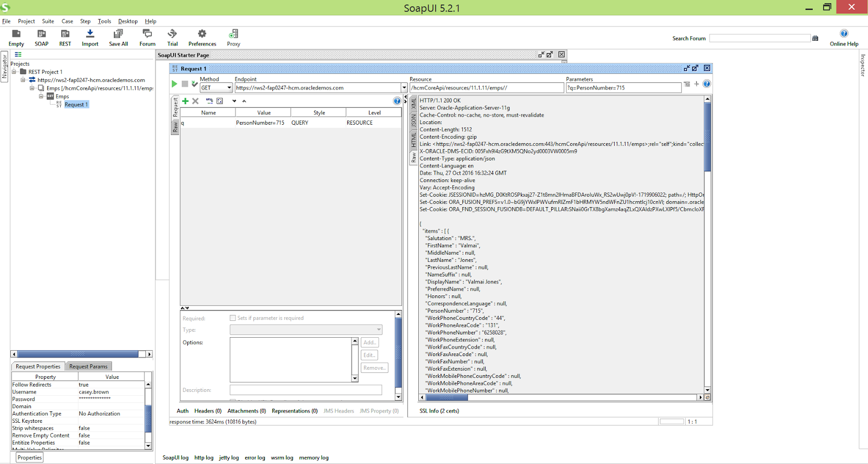Collapse the GET Emps method node
Image resolution: width=868 pixels, height=464 pixels.
click(41, 96)
